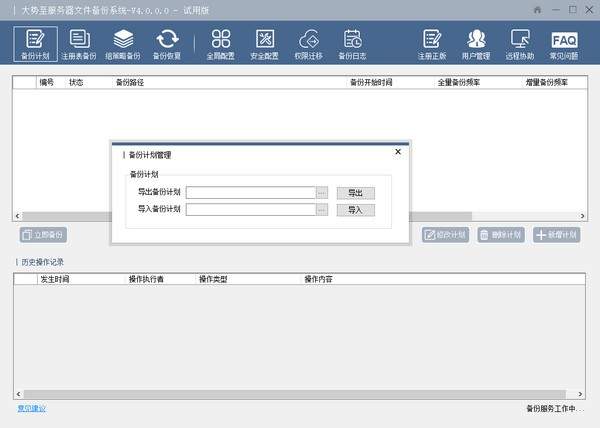Select the 组策略备份 group policy backup icon
Viewport: 600px width, 428px height.
click(123, 43)
